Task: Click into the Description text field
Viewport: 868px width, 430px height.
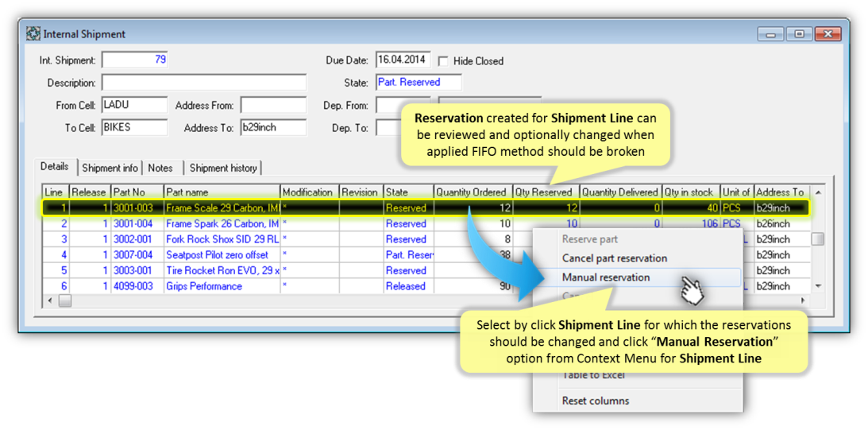Action: (x=203, y=83)
